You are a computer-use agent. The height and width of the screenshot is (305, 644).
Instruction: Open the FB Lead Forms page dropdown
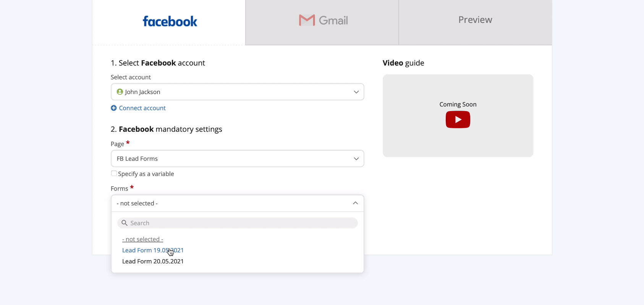(237, 158)
